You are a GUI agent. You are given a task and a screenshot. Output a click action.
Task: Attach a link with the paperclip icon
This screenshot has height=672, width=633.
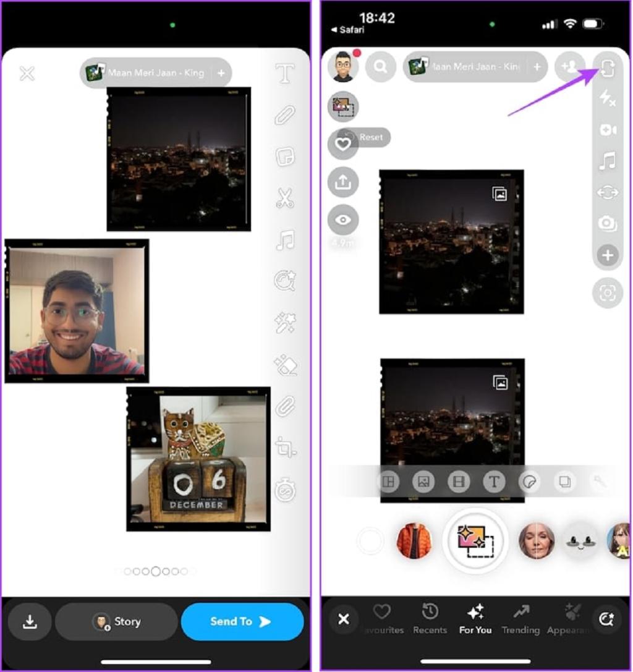coord(286,406)
